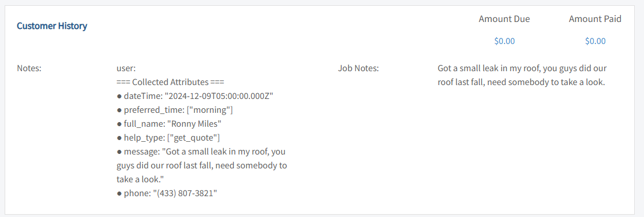644x217 pixels.
Task: Click the bullet before dateTime
Action: coord(120,97)
